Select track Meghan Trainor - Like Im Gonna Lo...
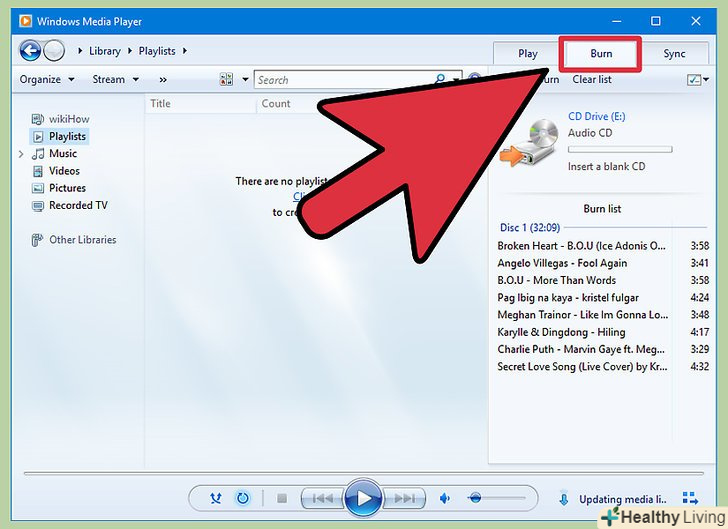The height and width of the screenshot is (529, 728). point(603,314)
